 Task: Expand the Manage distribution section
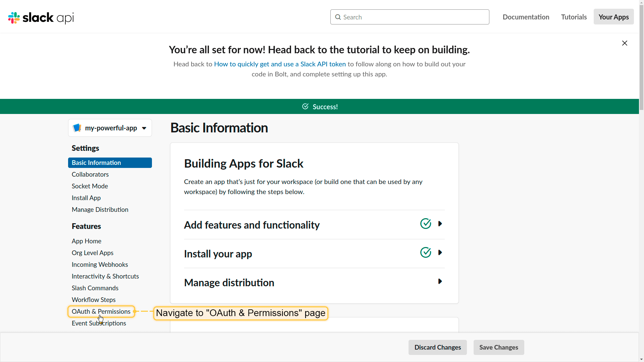click(440, 281)
